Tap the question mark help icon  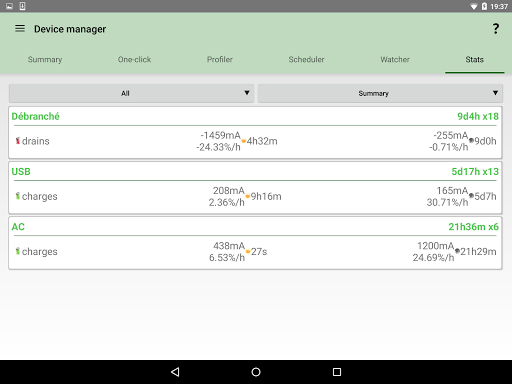click(496, 29)
